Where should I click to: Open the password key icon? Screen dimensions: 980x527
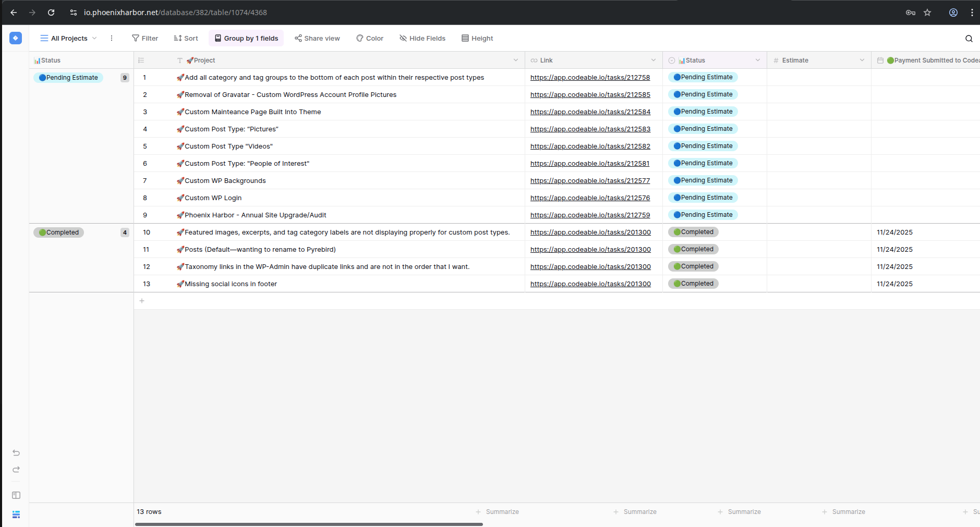click(911, 13)
